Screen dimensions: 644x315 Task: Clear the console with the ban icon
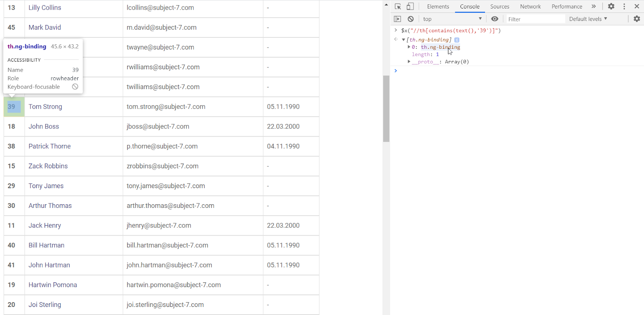point(411,19)
